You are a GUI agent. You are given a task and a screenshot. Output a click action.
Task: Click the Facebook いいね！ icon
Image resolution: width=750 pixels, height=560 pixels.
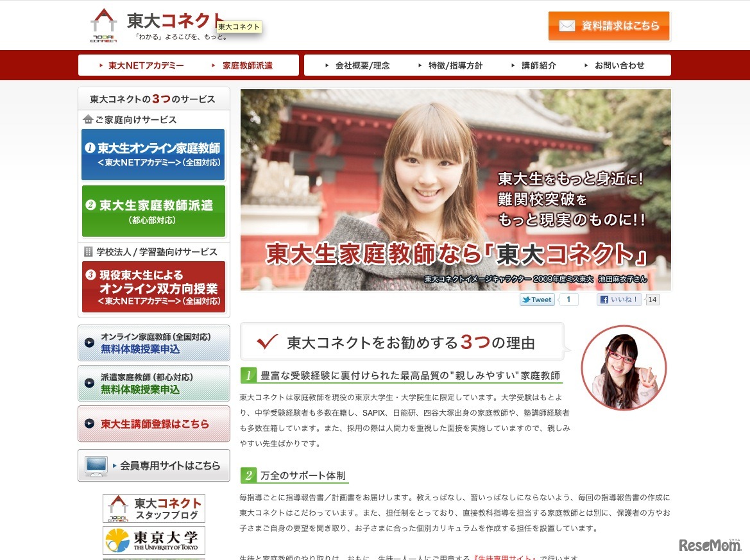click(x=604, y=300)
